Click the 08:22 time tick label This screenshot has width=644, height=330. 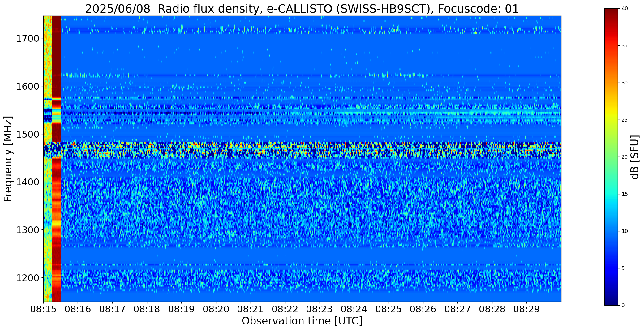[285, 309]
